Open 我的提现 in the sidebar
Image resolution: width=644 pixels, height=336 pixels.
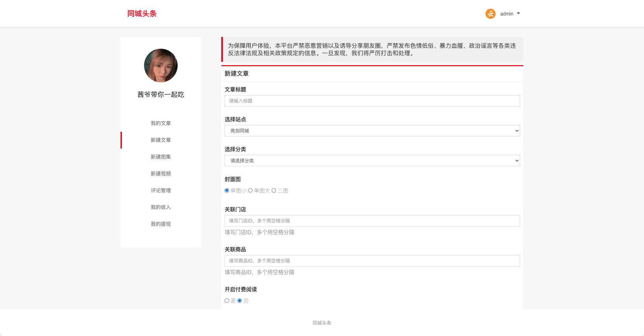coord(160,224)
